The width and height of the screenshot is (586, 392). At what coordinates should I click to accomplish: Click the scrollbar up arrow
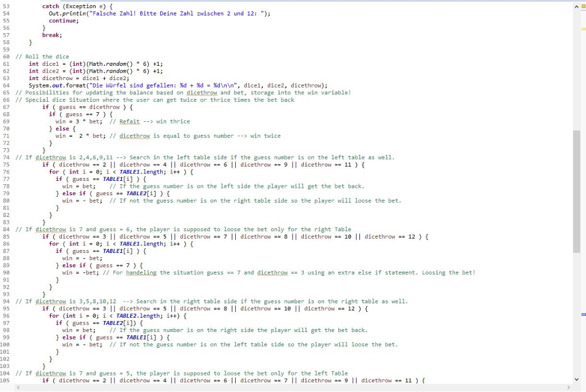pos(576,5)
